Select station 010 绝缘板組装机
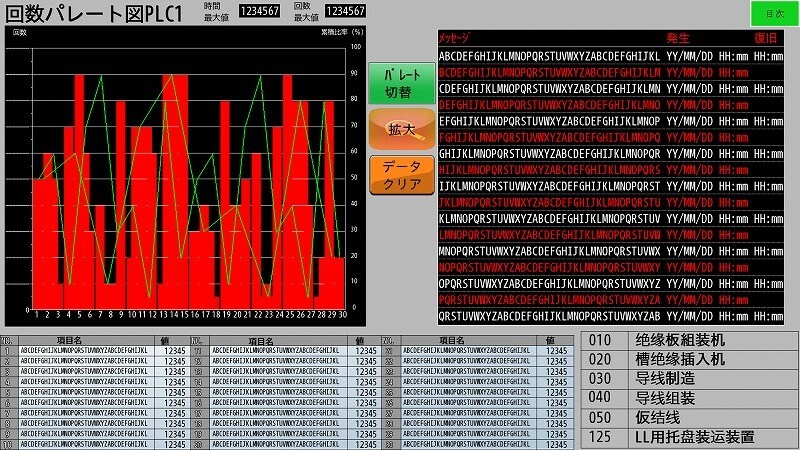Image resolution: width=800 pixels, height=450 pixels. click(689, 340)
